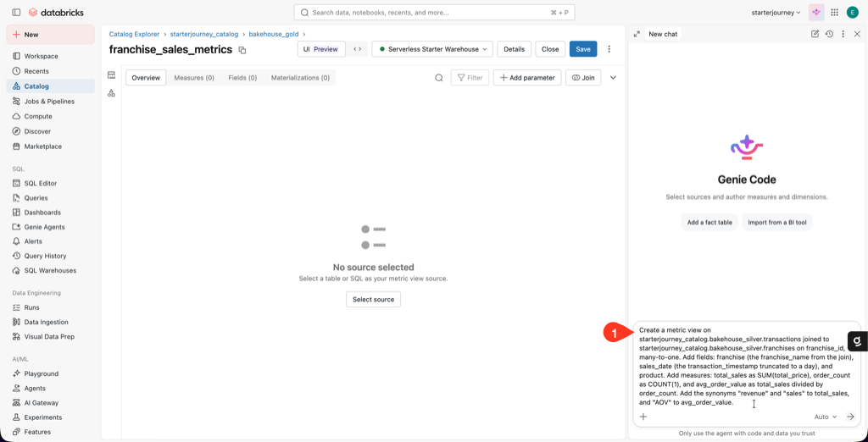Image resolution: width=868 pixels, height=442 pixels.
Task: Open chat history clock icon
Action: (x=829, y=34)
